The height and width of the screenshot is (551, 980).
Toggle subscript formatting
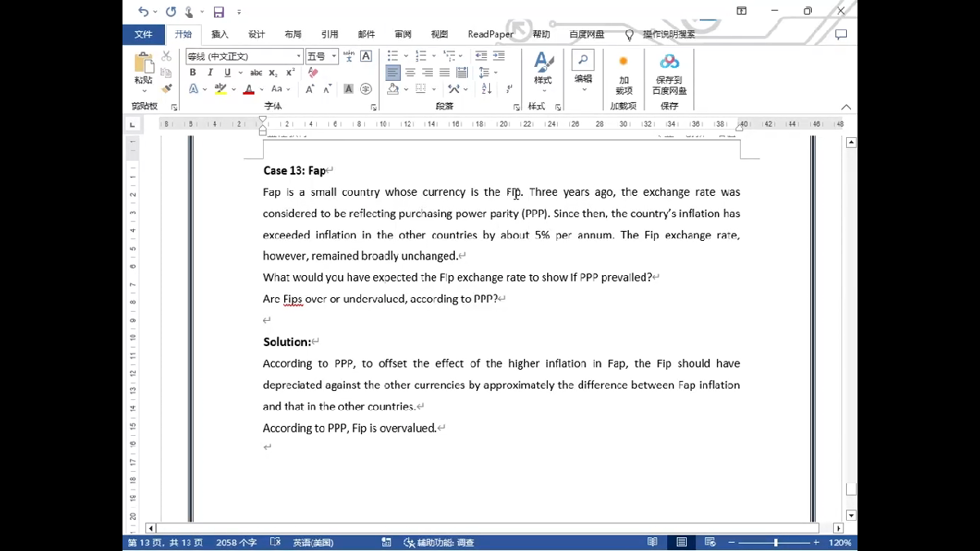[x=274, y=73]
